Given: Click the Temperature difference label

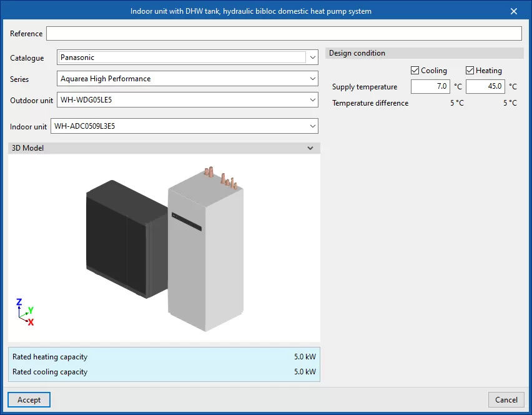Looking at the screenshot, I should point(370,103).
